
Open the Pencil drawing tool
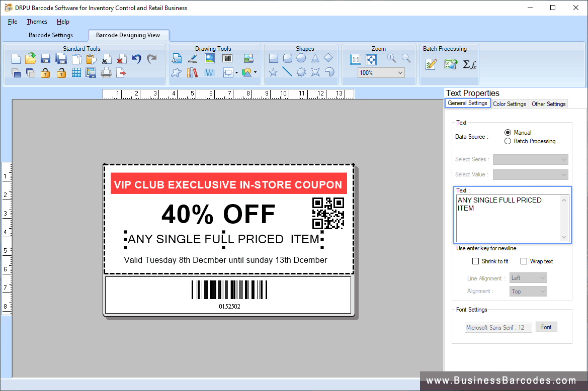(x=193, y=58)
